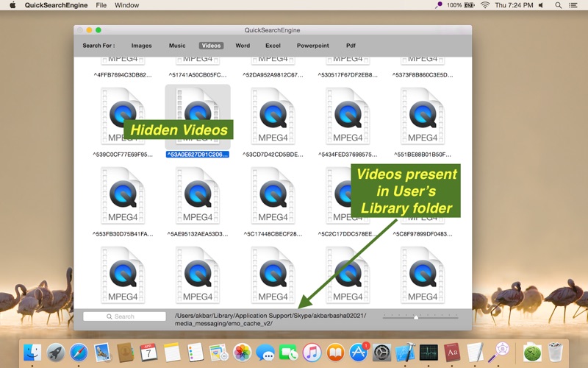
Task: Click the file path text in status bar
Action: (270, 319)
